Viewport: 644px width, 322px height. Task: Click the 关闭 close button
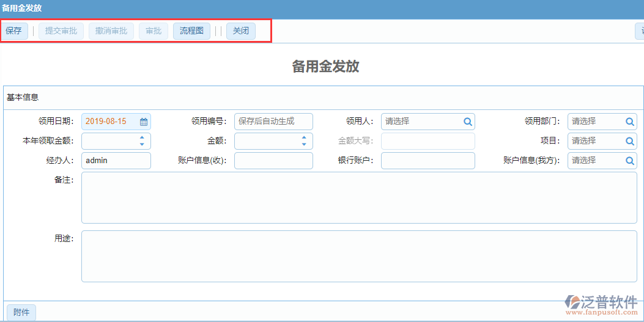point(241,31)
